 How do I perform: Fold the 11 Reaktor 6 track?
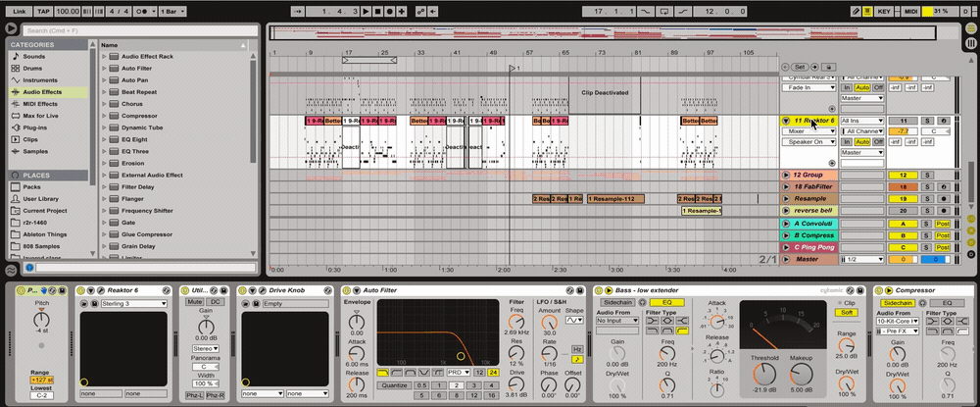(x=786, y=121)
